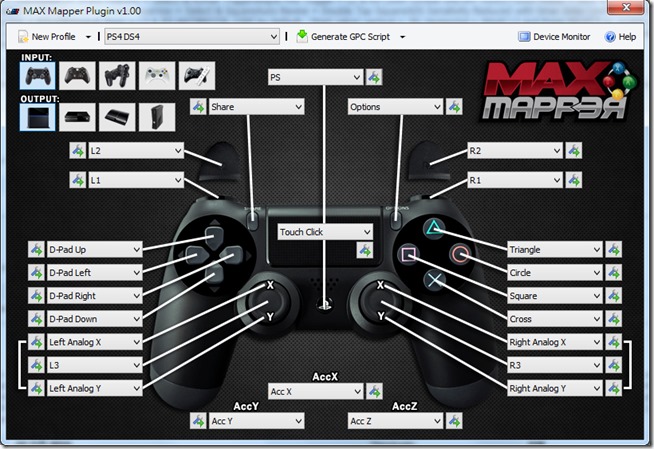Click the mapping icon for Cross
Screen dimensions: 654x449
click(614, 319)
